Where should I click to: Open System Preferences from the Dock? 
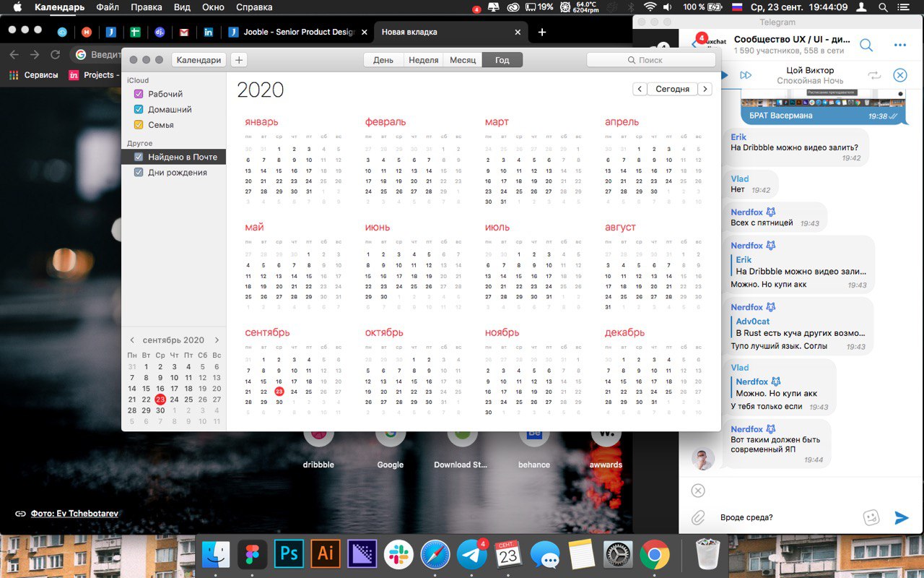[x=618, y=554]
